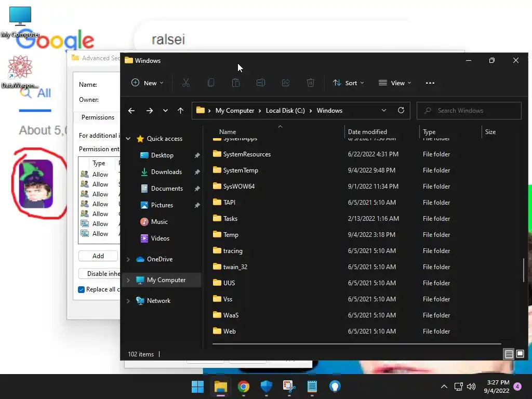Click the circled wizard hat thumbnail
Screen dimensions: 532x399
point(36,184)
